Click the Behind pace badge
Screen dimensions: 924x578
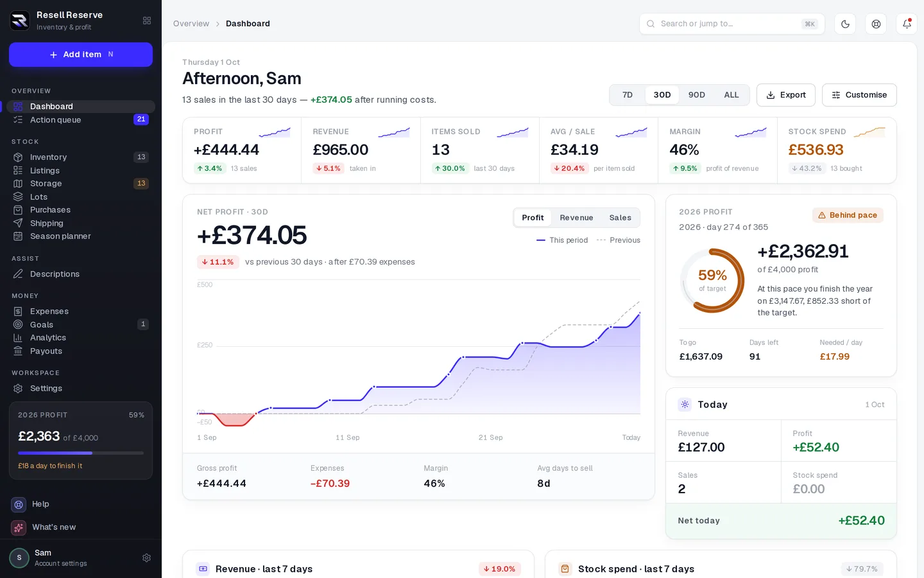[x=848, y=215]
